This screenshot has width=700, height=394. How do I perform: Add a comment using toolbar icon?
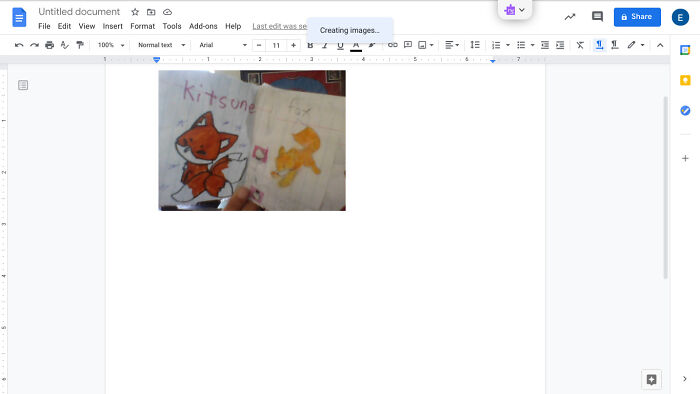[x=408, y=45]
